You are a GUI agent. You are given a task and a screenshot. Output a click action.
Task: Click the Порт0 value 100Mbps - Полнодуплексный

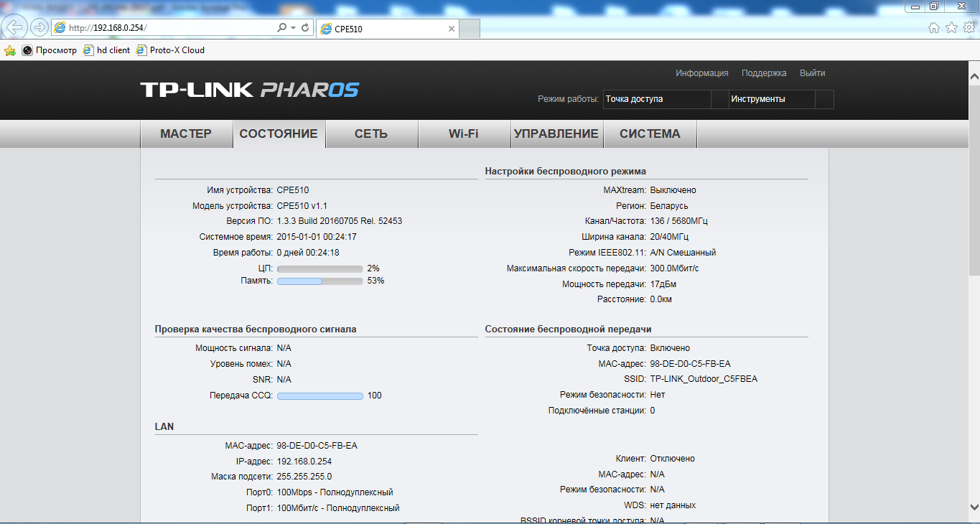tap(335, 492)
